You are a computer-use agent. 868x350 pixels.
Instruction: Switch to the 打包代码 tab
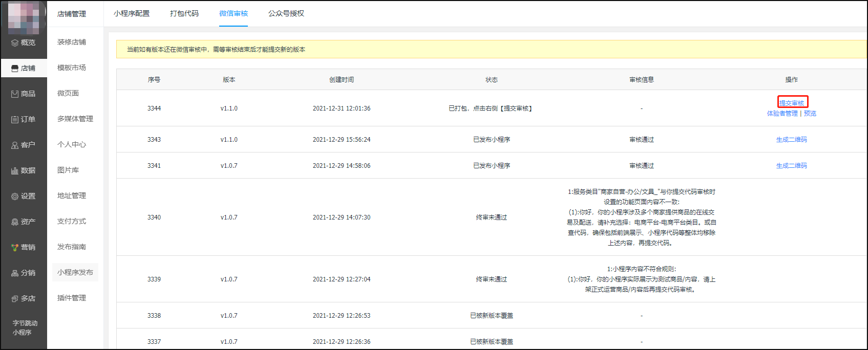tap(184, 13)
